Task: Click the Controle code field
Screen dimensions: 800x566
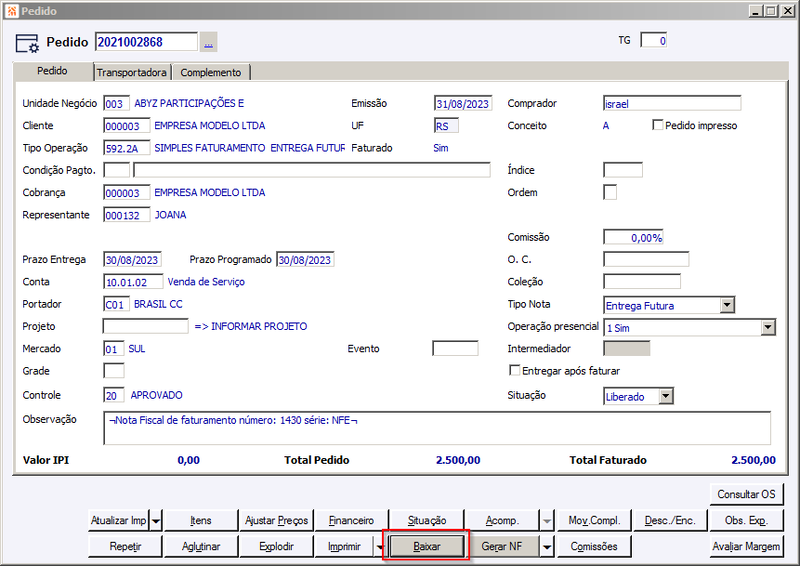Action: pyautogui.click(x=114, y=395)
